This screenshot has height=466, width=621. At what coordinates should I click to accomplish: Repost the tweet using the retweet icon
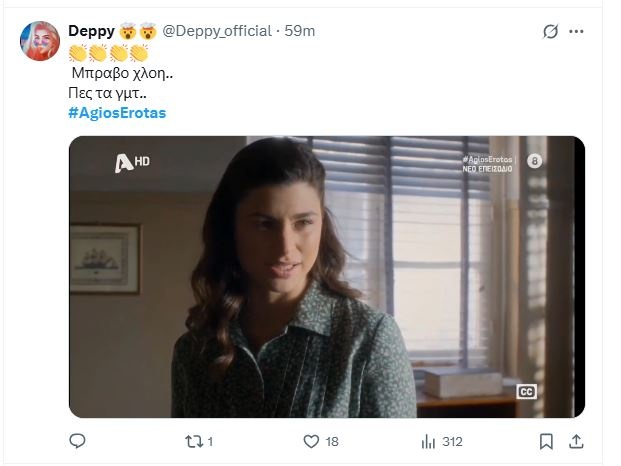[x=194, y=441]
